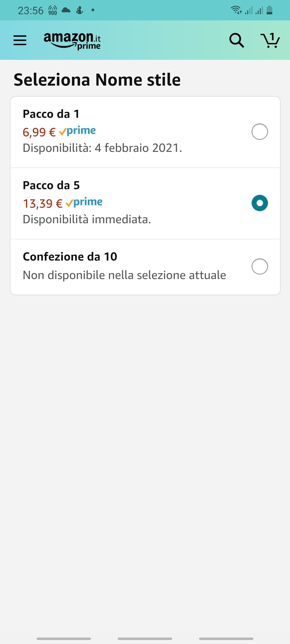This screenshot has height=644, width=290.
Task: Tap the Confezione da 10 title
Action: (x=70, y=257)
